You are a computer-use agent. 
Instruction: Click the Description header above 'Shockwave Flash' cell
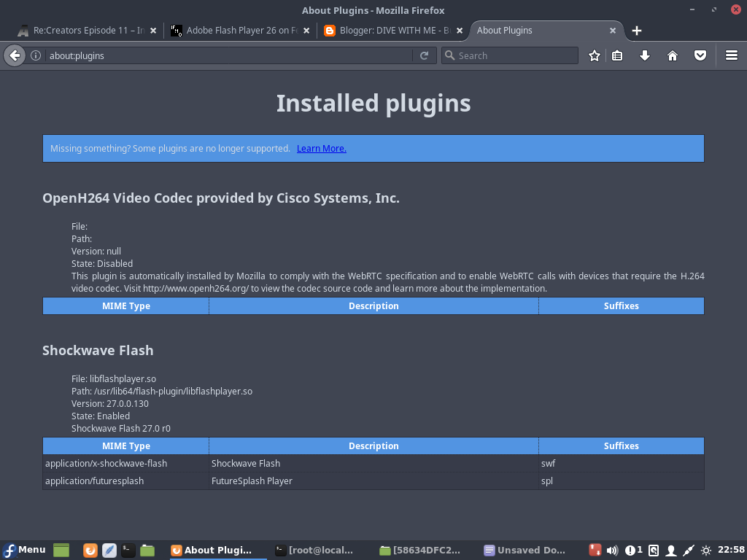373,446
